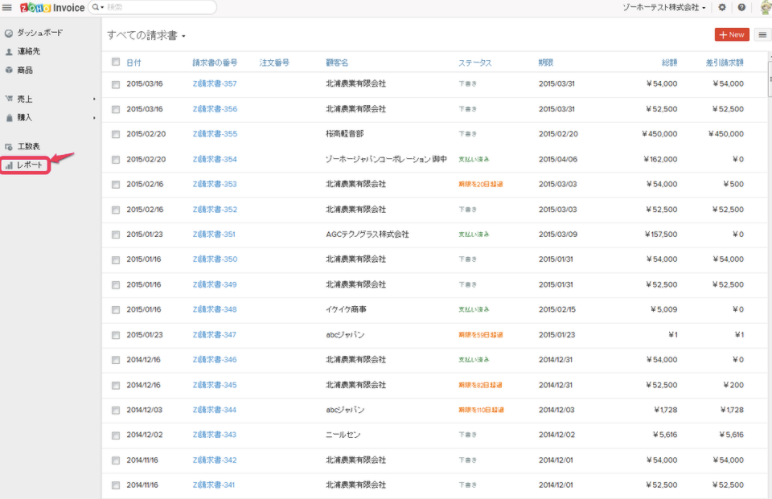Click the ¥162,000 total amount
This screenshot has width=772, height=499.
[x=660, y=159]
